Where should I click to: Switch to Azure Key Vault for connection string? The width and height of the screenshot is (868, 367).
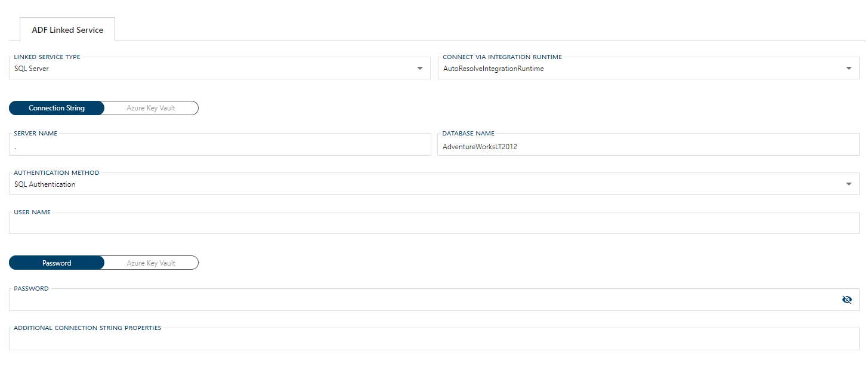pyautogui.click(x=150, y=108)
